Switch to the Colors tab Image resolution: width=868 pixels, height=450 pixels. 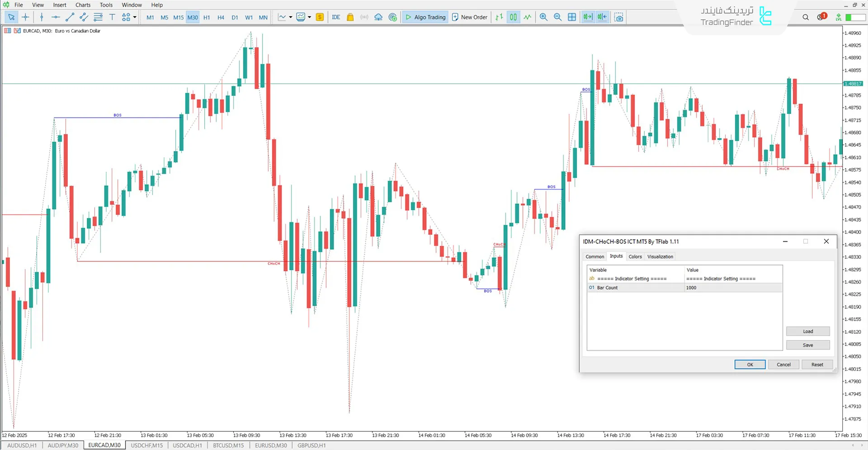(635, 257)
